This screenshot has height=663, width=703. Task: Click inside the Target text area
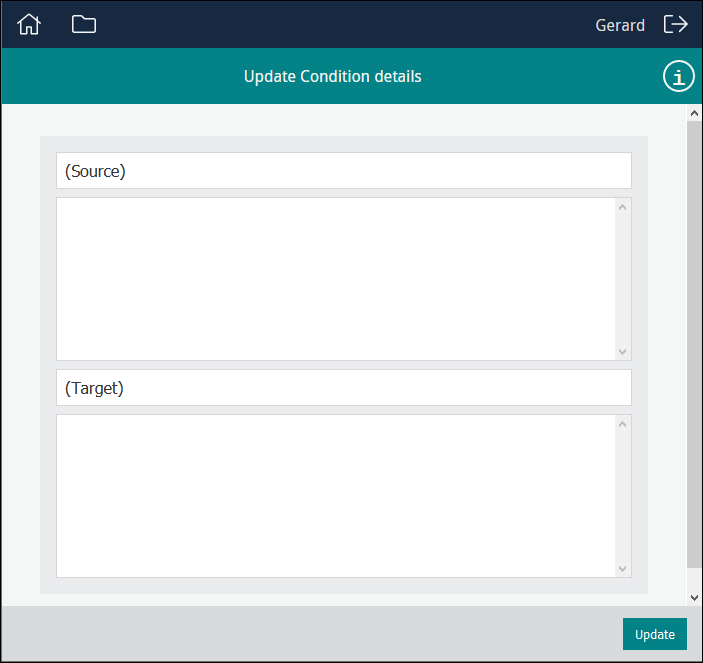coord(335,496)
